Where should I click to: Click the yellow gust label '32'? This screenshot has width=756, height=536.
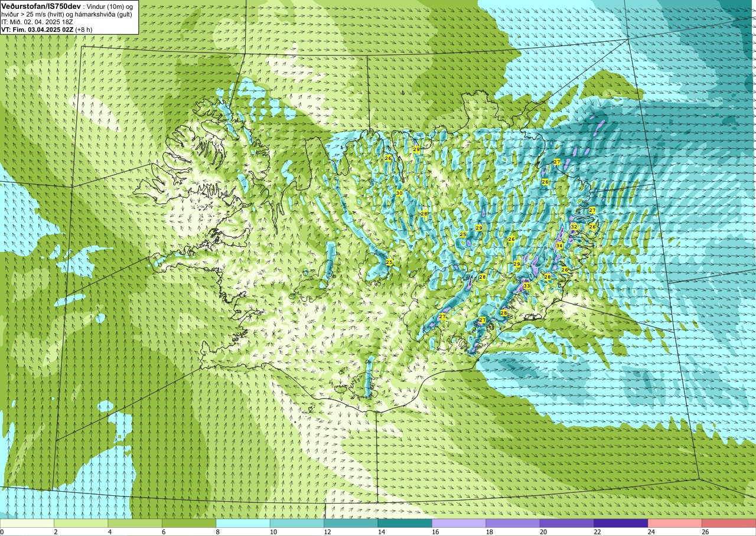tap(573, 227)
